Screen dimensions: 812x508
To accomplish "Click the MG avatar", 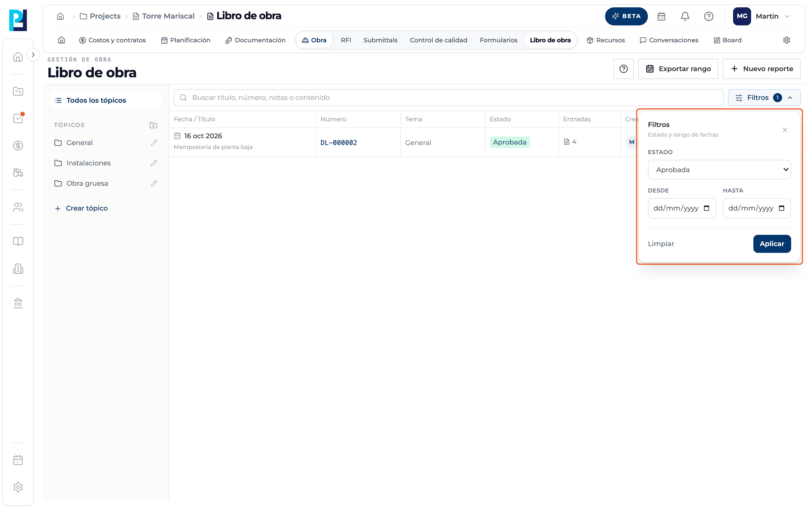I will point(742,16).
